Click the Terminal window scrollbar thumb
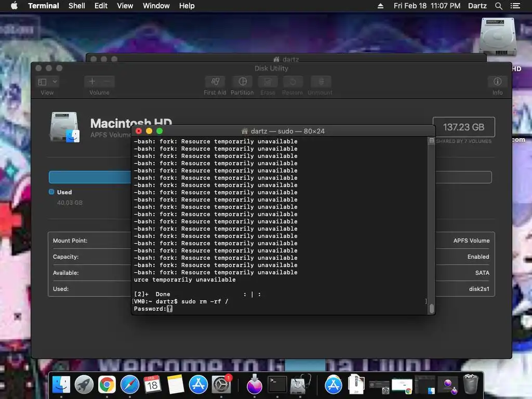This screenshot has width=532, height=399. [x=432, y=309]
